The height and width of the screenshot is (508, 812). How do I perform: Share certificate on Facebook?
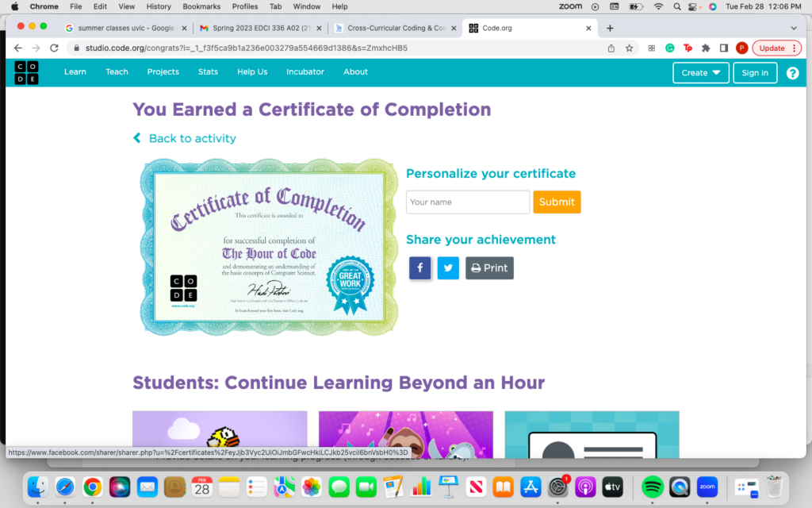420,268
